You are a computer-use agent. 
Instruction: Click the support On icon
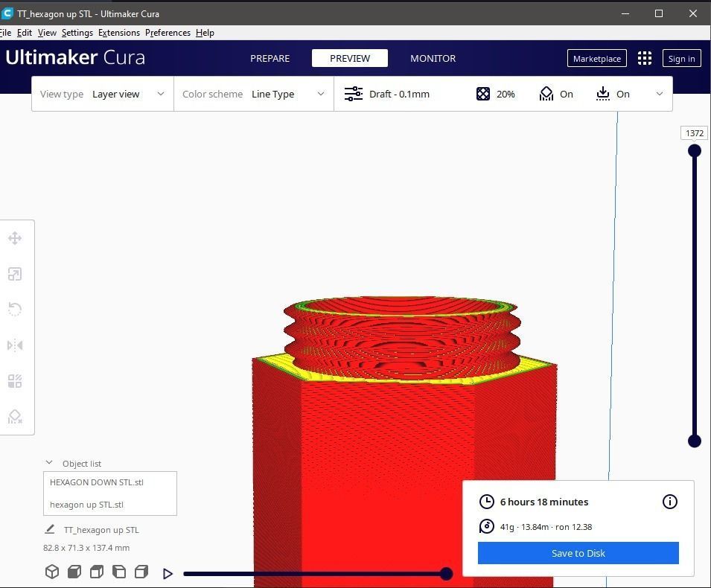click(x=546, y=94)
